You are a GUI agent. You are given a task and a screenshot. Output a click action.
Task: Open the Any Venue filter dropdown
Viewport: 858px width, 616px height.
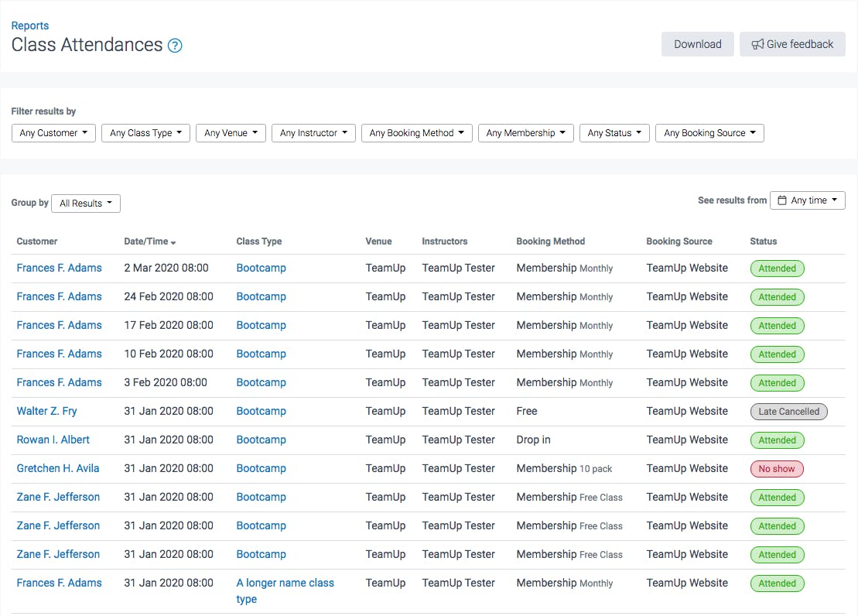coord(230,132)
